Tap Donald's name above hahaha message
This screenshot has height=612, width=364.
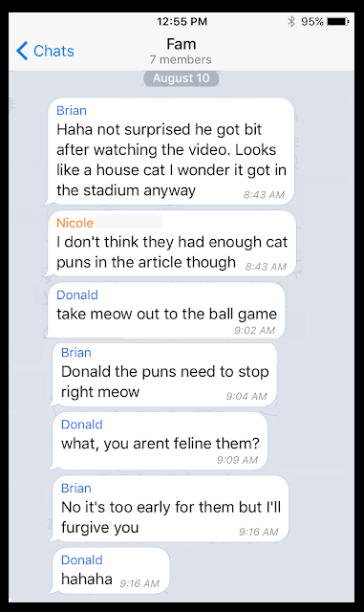coord(82,559)
